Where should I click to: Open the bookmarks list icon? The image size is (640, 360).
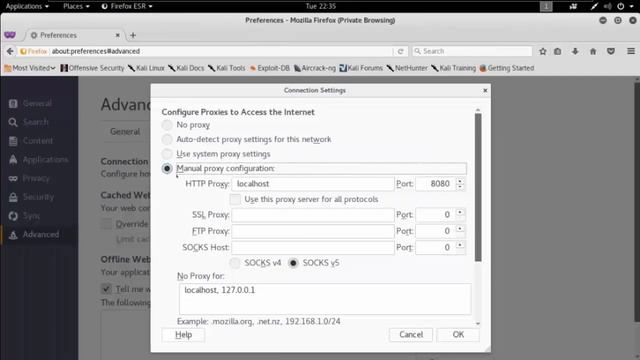point(558,51)
